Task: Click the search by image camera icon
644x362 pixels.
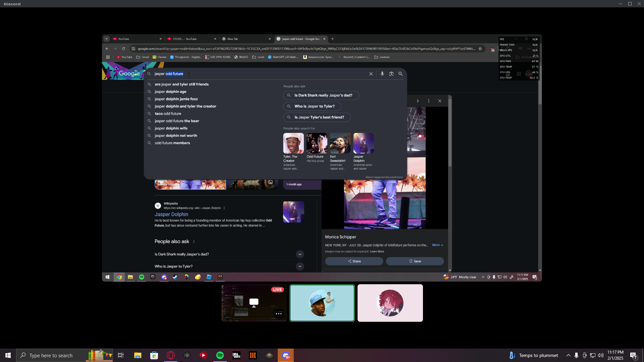Action: [x=391, y=74]
